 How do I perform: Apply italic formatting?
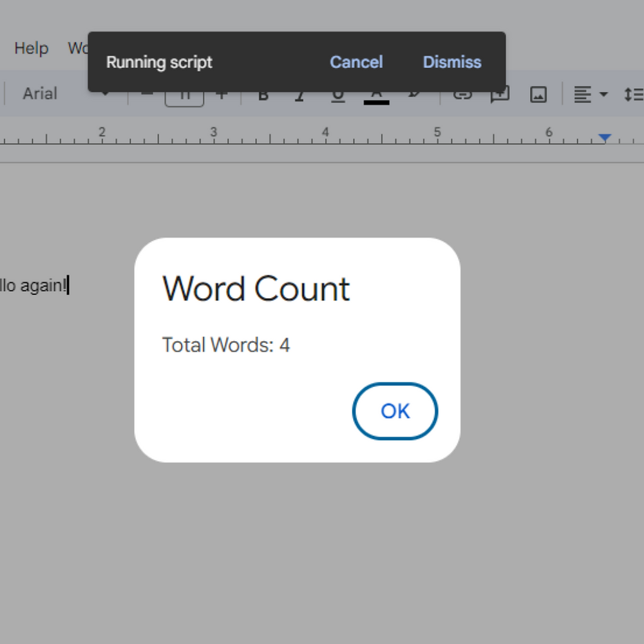tap(300, 94)
